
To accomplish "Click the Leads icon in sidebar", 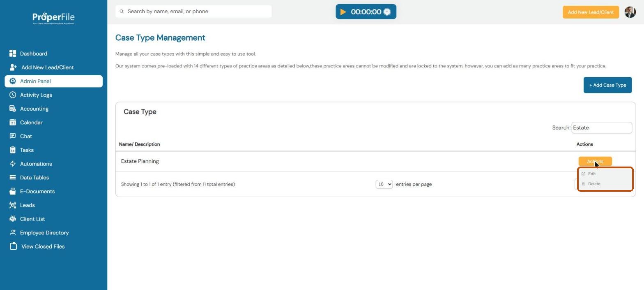I will click(x=13, y=205).
